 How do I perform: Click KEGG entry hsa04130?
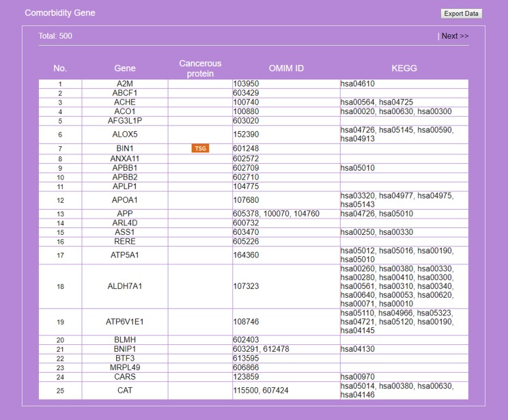pyautogui.click(x=357, y=349)
